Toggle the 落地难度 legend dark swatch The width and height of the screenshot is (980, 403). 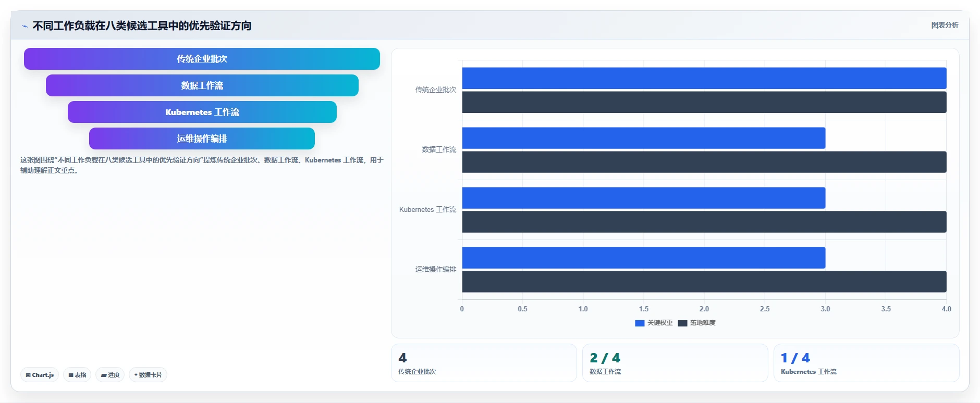click(x=682, y=323)
